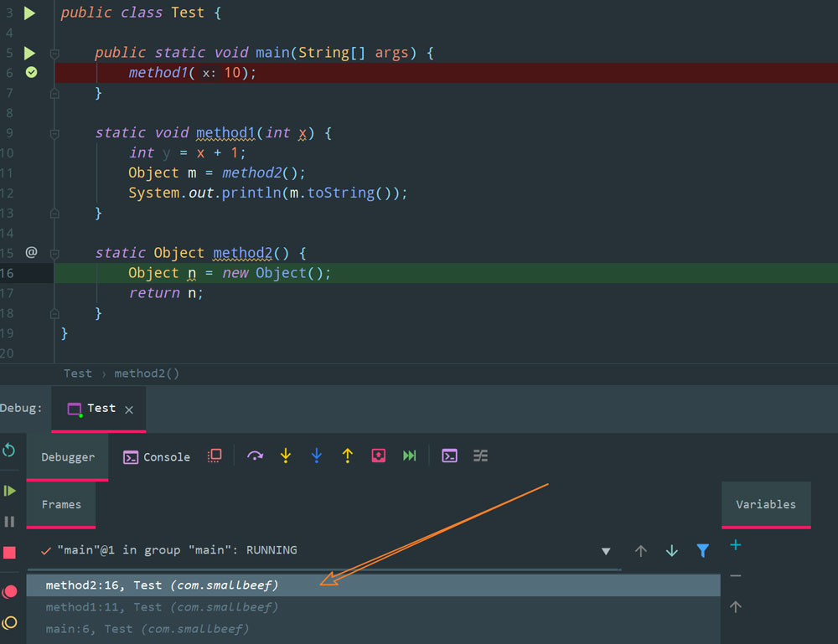The width and height of the screenshot is (838, 644).
Task: Toggle Mute Breakpoints in the left sidebar
Action: 10,622
